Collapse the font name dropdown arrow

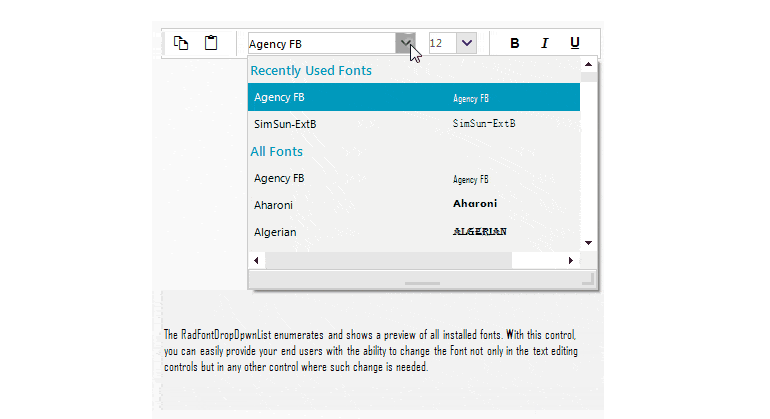coord(405,43)
